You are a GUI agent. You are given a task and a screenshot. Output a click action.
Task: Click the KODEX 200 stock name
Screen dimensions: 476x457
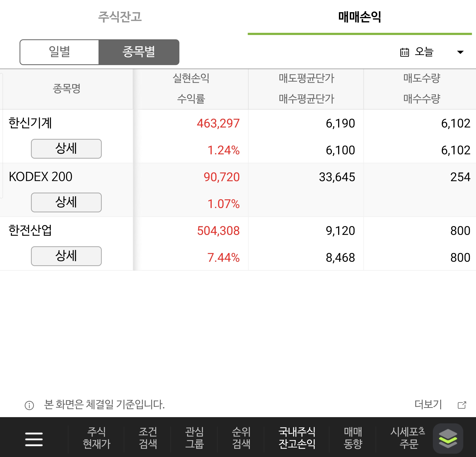click(41, 177)
